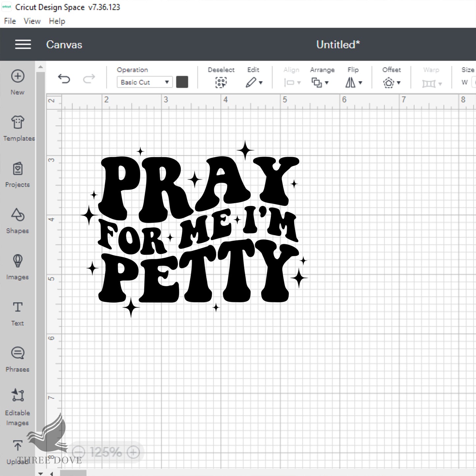Open the hamburger main menu
The height and width of the screenshot is (476, 476).
[x=23, y=44]
